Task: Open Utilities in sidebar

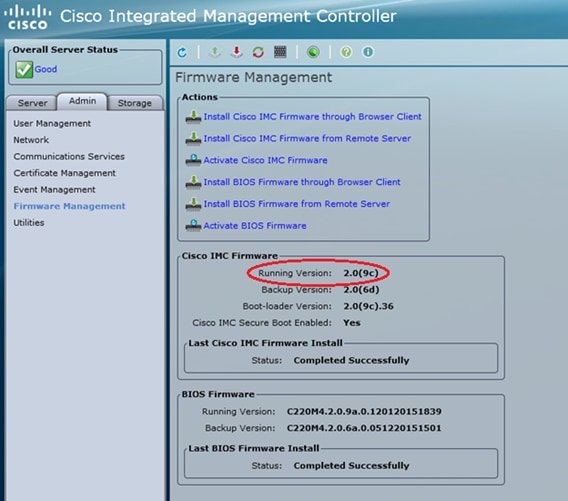Action: tap(29, 223)
